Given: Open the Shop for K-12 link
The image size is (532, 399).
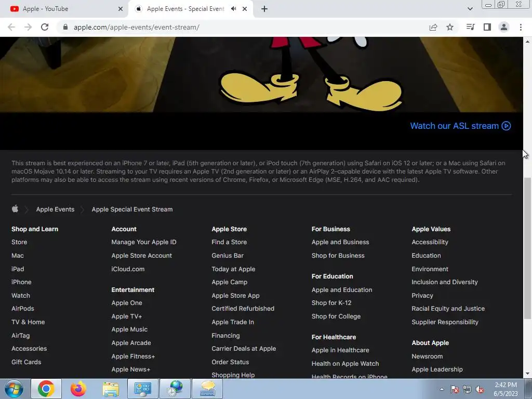Looking at the screenshot, I should tap(331, 303).
